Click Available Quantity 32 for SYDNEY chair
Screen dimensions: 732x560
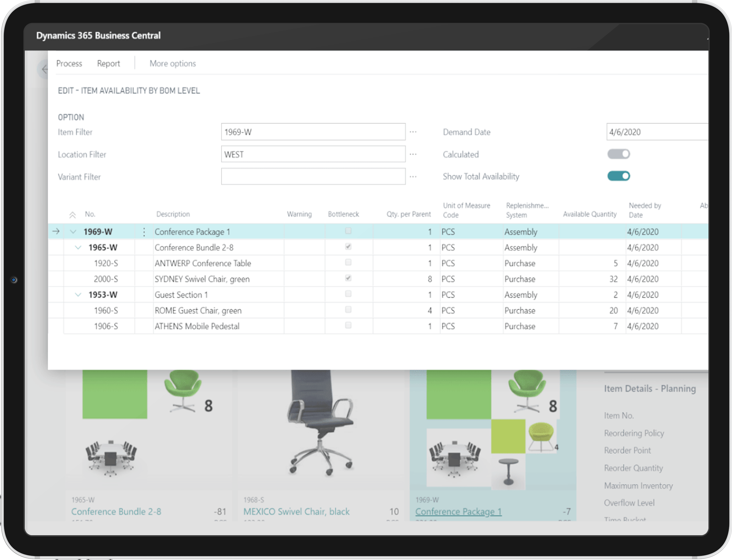(x=613, y=279)
